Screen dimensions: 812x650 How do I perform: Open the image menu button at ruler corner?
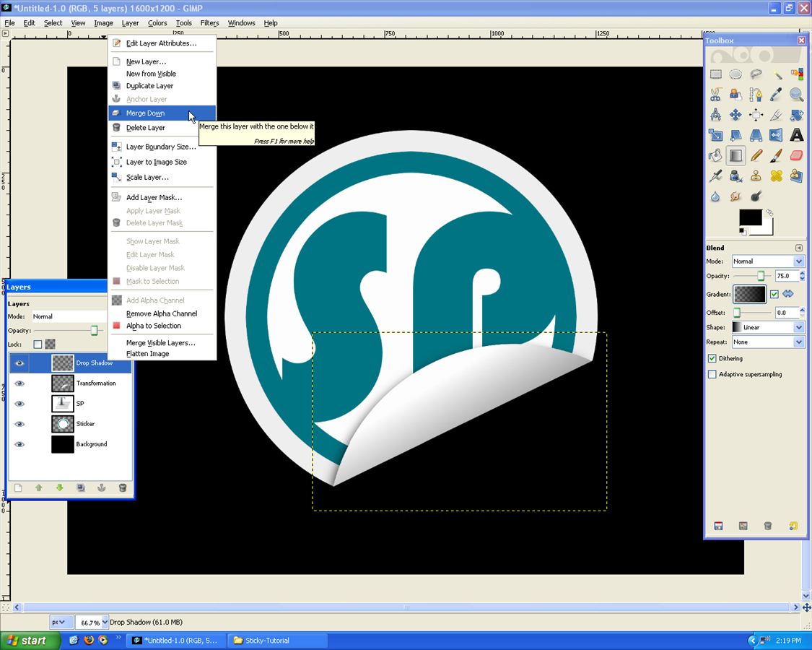point(5,34)
